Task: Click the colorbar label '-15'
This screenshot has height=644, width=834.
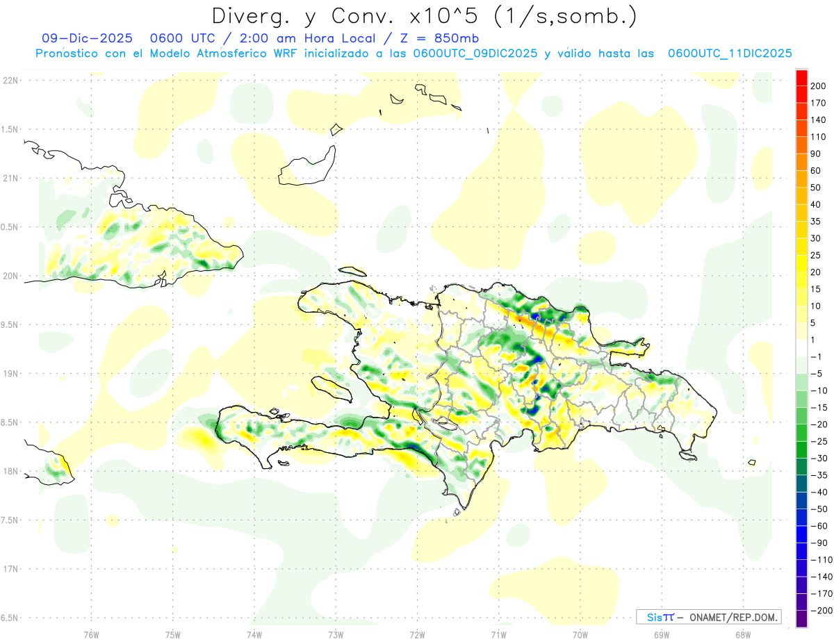Action: click(819, 407)
